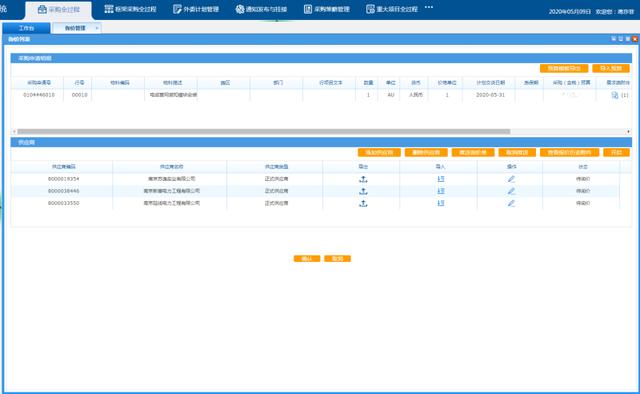The image size is (640, 394).
Task: Click the 导入报价 button above request table
Action: [611, 68]
